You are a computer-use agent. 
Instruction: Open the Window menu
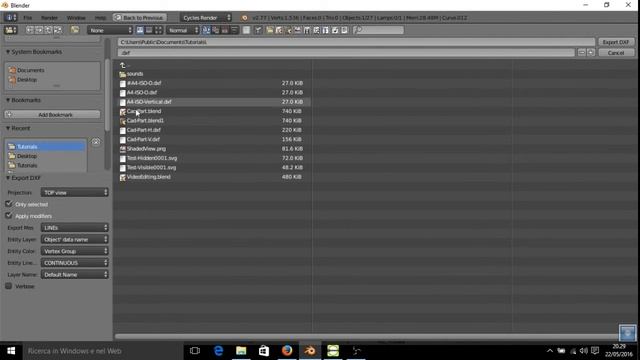[x=76, y=18]
